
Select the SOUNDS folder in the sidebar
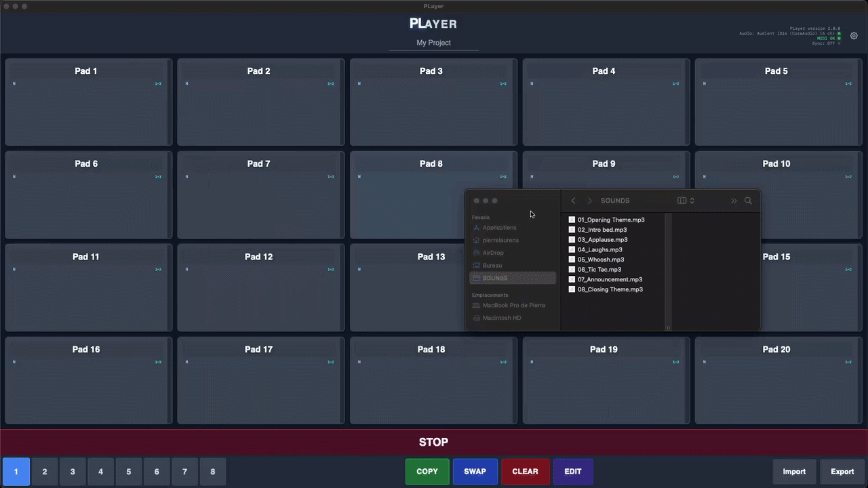coord(495,278)
